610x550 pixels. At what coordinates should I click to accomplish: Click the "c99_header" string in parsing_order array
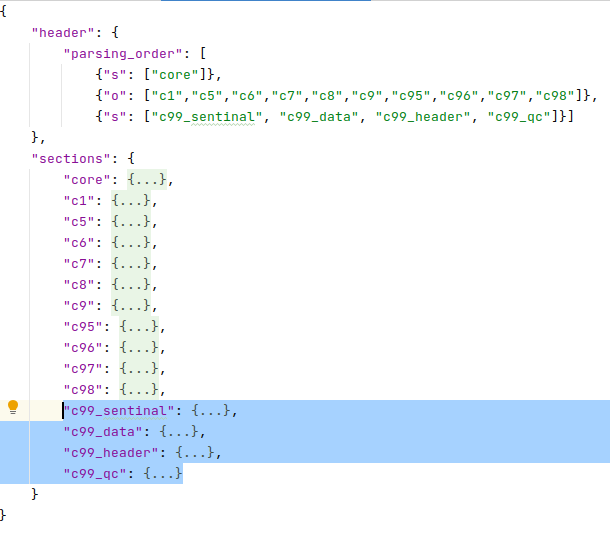point(422,117)
